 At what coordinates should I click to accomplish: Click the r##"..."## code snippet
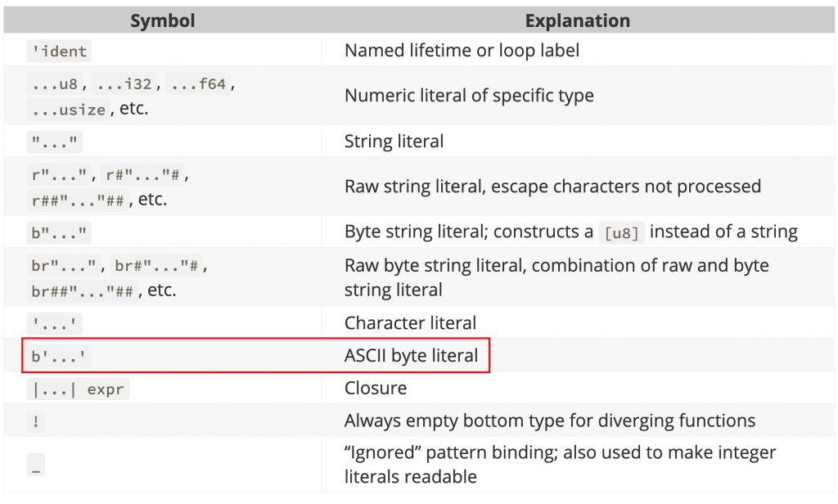tap(79, 199)
